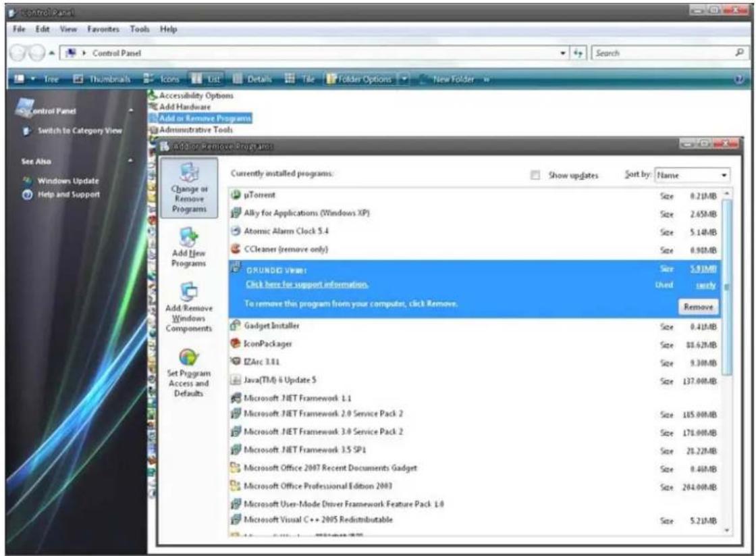The height and width of the screenshot is (556, 756).
Task: Click here for support information link
Action: pyautogui.click(x=307, y=284)
